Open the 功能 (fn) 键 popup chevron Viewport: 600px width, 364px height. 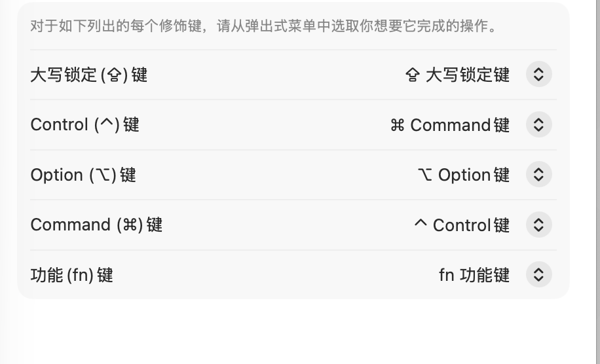point(539,274)
